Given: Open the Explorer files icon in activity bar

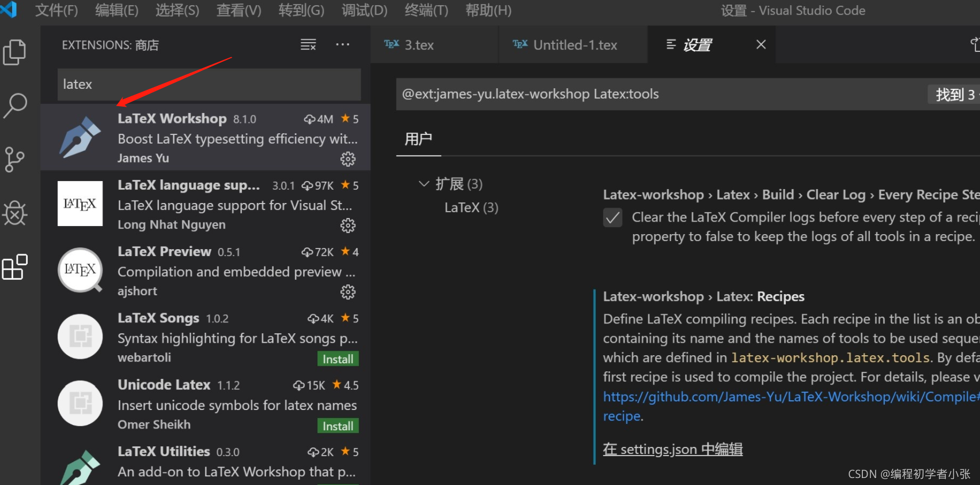Looking at the screenshot, I should click(14, 52).
